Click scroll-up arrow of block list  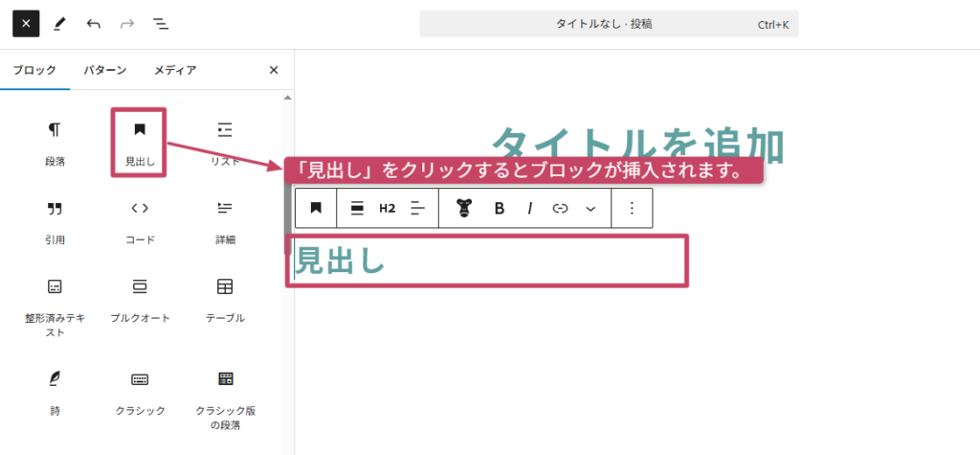point(287,98)
